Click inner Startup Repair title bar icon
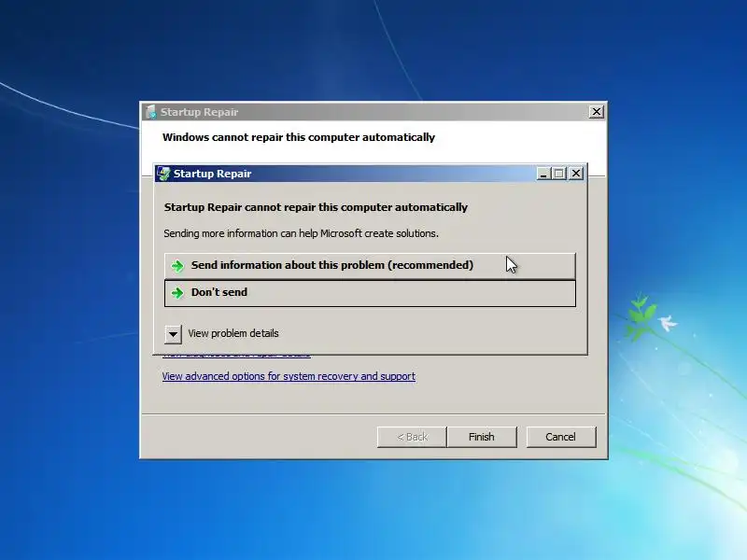The height and width of the screenshot is (560, 747). [x=163, y=174]
